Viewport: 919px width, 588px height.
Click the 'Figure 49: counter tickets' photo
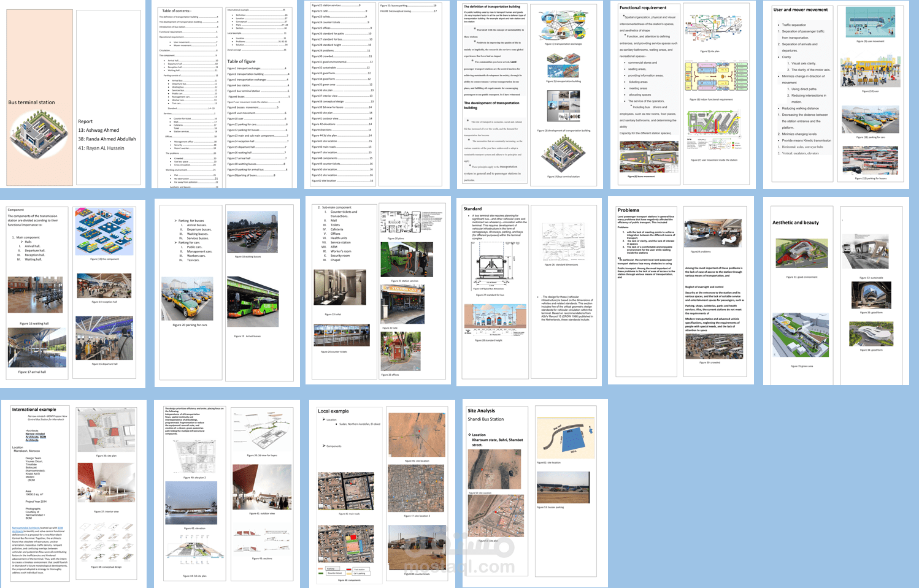click(x=417, y=546)
